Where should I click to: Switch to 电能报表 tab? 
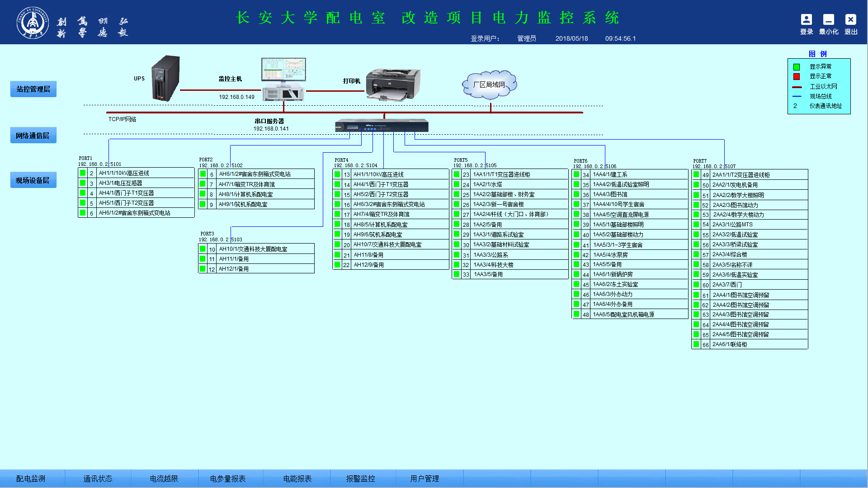click(x=297, y=479)
